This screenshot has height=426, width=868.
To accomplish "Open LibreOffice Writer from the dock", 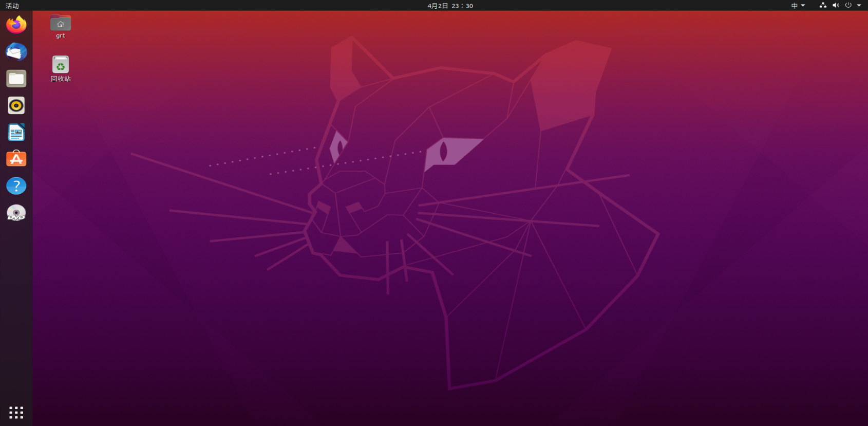I will (x=16, y=133).
